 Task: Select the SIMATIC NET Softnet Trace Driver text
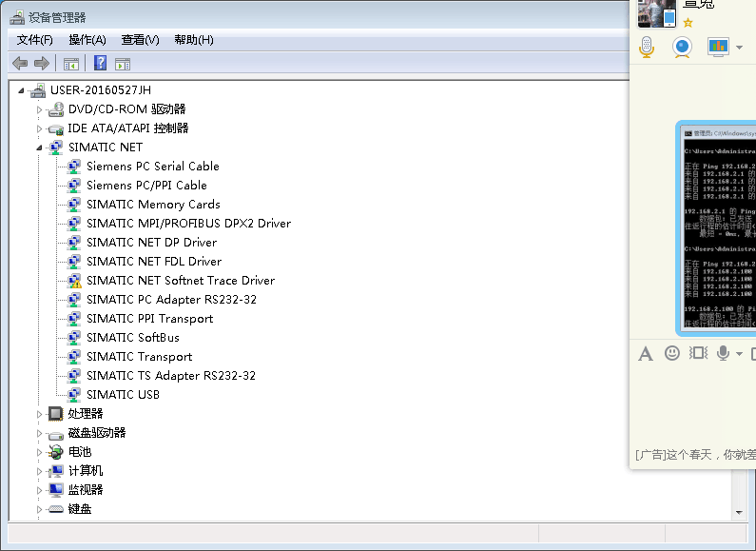point(181,281)
